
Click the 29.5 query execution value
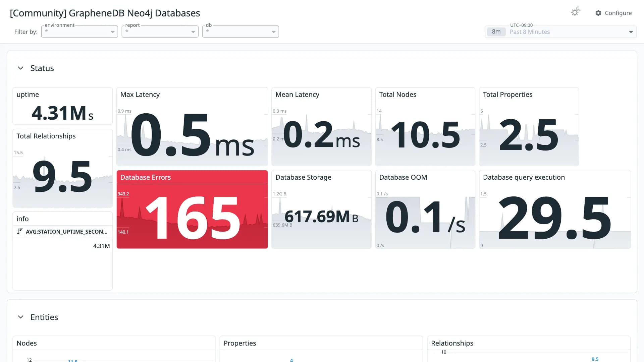tap(555, 218)
